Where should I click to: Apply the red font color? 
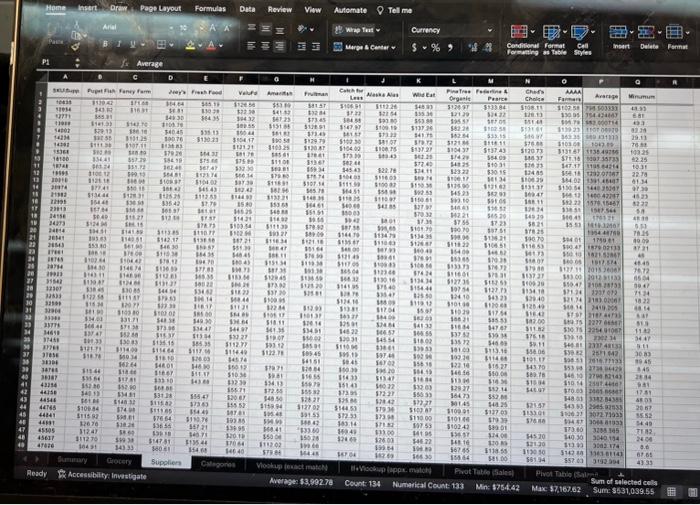pyautogui.click(x=211, y=45)
